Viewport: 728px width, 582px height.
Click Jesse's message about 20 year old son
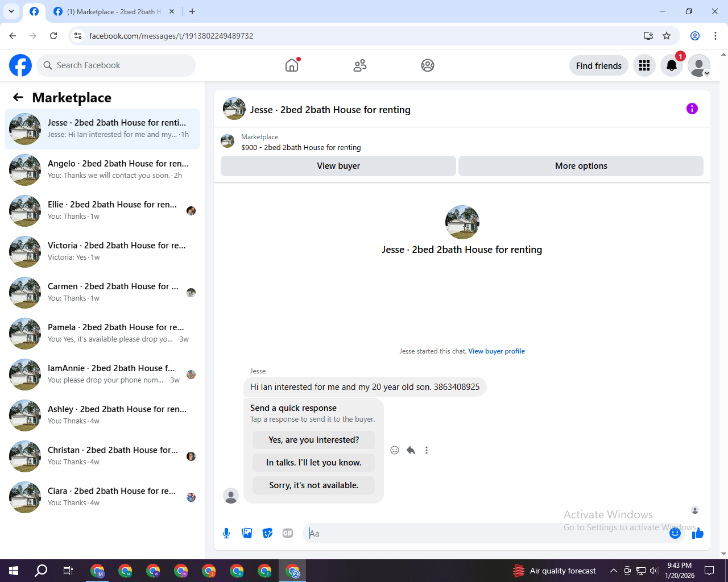pyautogui.click(x=365, y=387)
